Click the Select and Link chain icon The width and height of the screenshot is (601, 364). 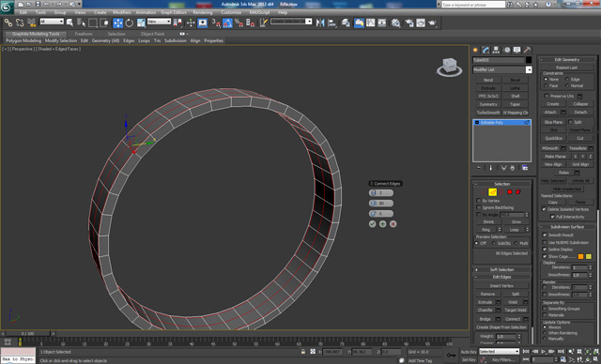[x=8, y=23]
